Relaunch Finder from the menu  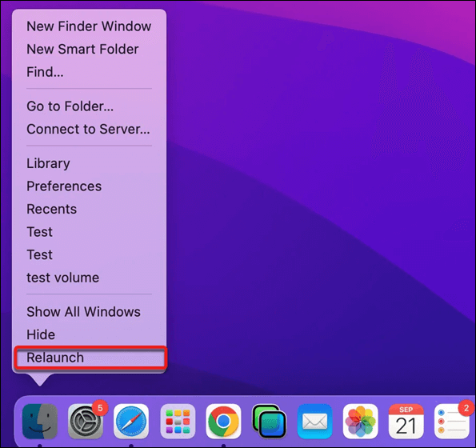pos(90,358)
